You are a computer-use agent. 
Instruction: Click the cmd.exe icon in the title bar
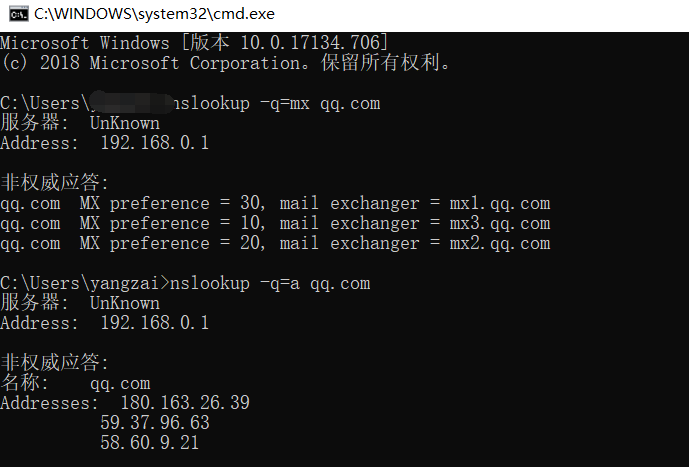(x=18, y=14)
